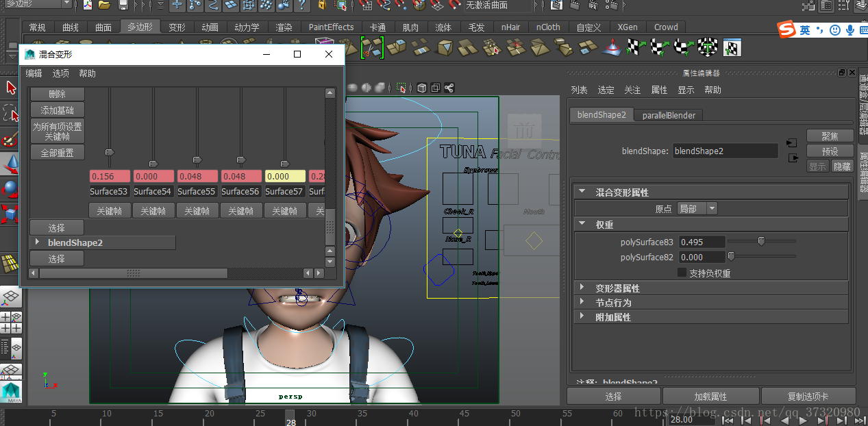Viewport: 868px width, 426px height.
Task: Click the smiley emoji icon in IME bar
Action: pos(834,30)
